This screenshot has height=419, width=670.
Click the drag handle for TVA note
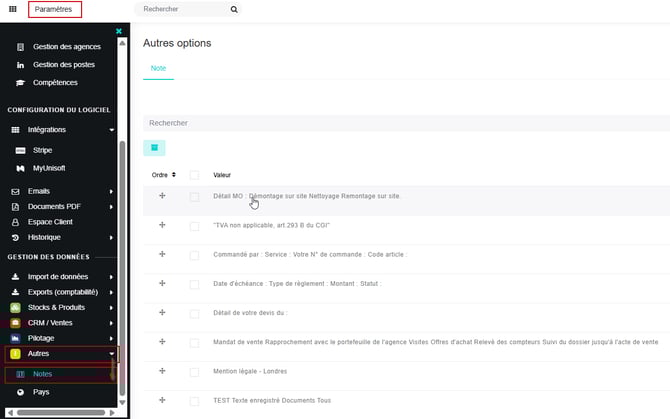click(162, 225)
